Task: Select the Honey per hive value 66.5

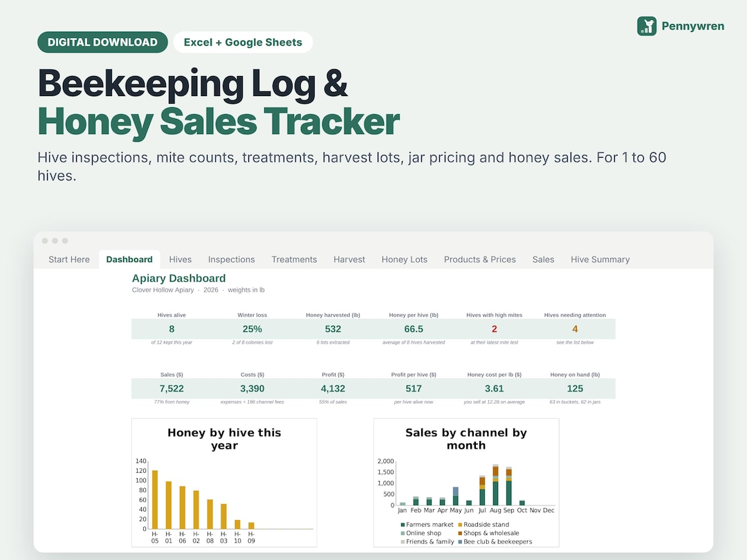Action: click(414, 329)
